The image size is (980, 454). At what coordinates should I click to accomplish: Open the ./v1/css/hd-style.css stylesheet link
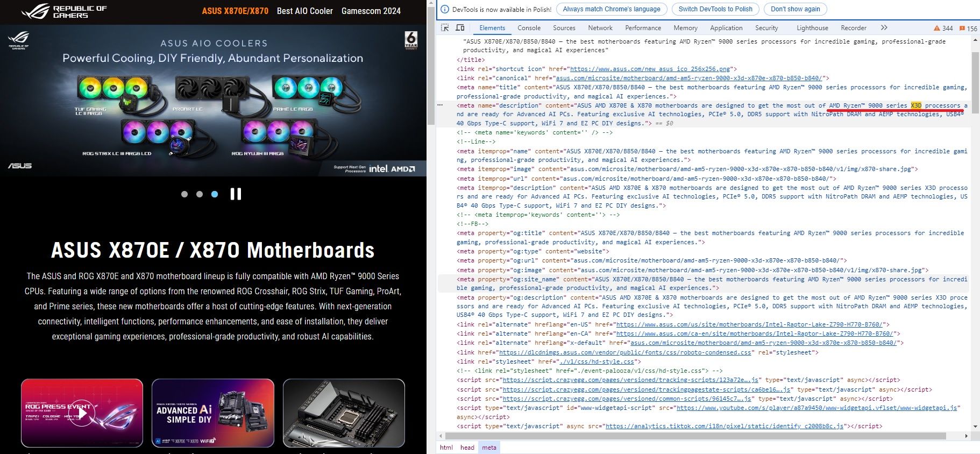point(596,361)
